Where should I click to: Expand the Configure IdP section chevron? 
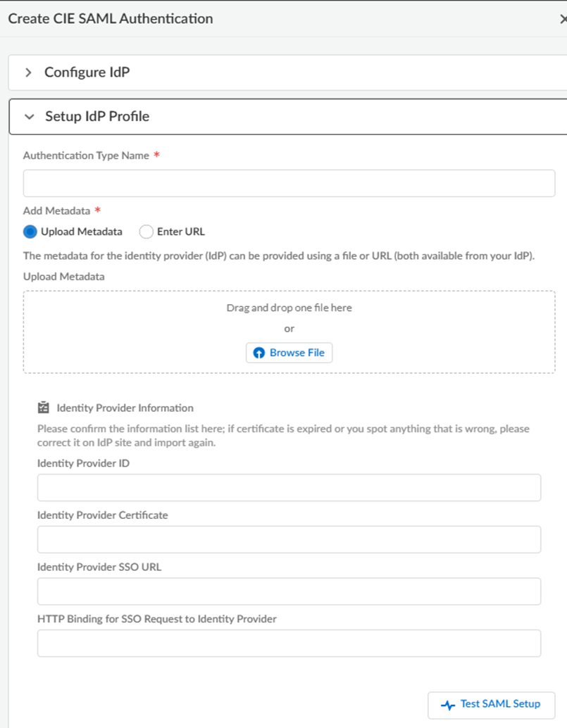(29, 73)
